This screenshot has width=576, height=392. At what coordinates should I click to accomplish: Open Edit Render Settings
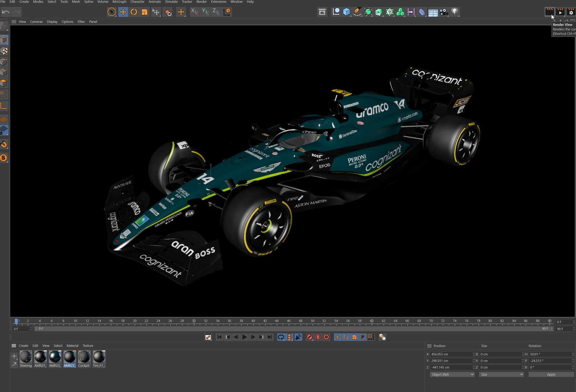[571, 12]
